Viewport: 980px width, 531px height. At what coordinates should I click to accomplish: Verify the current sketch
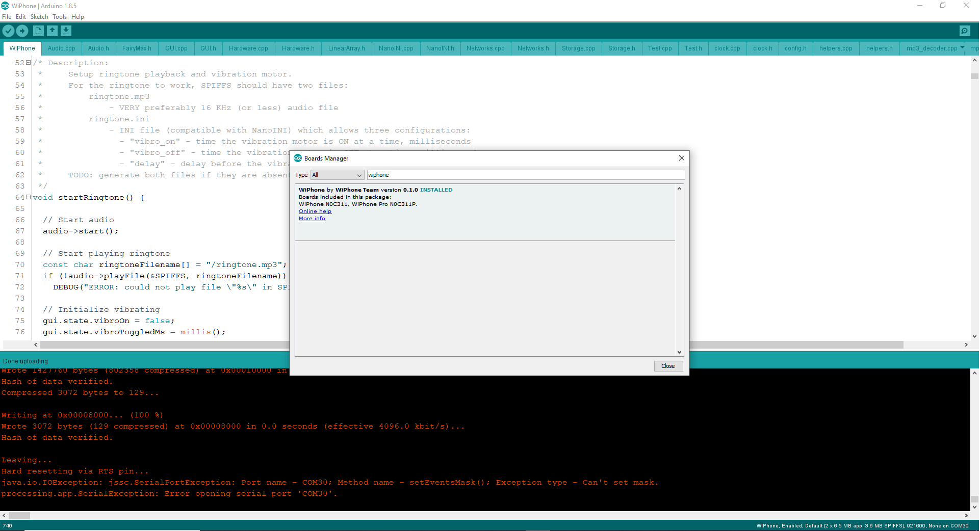pyautogui.click(x=8, y=31)
